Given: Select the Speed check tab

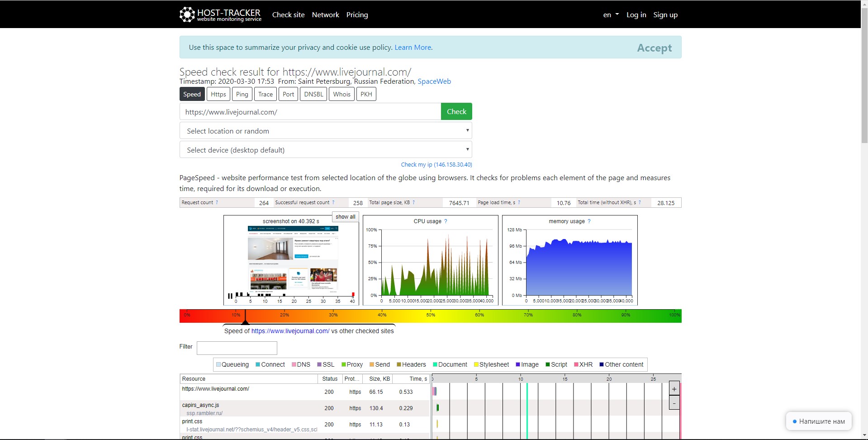Looking at the screenshot, I should [192, 94].
